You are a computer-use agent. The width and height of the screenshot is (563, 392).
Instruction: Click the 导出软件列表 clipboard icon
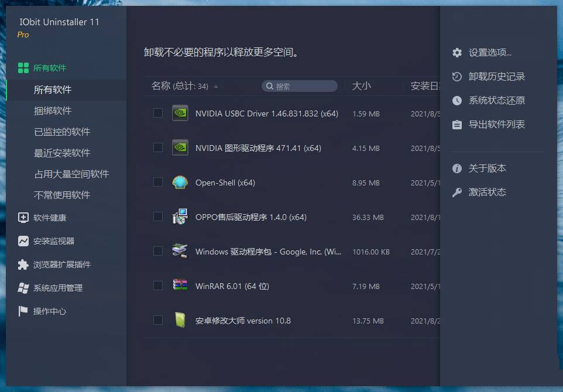(x=457, y=124)
